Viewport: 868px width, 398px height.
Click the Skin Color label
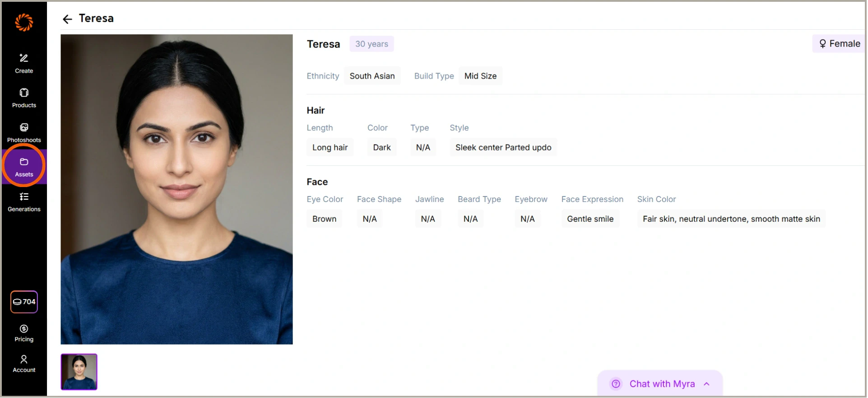pyautogui.click(x=656, y=199)
